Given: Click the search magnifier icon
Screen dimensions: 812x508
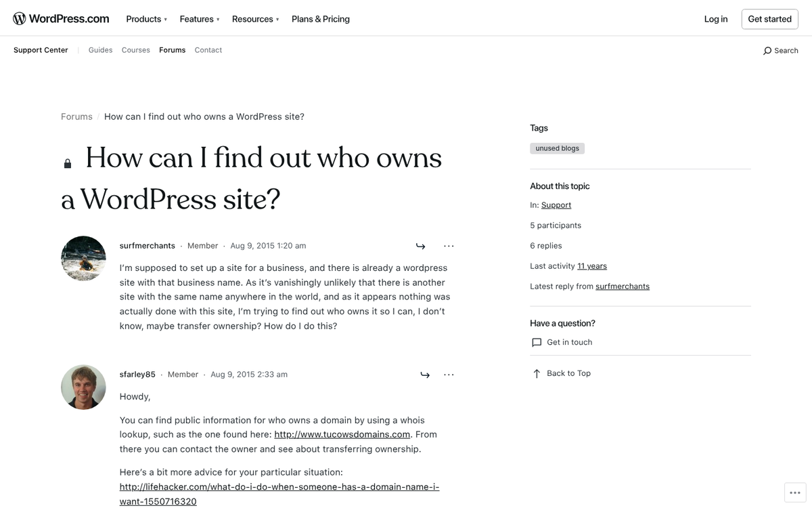Looking at the screenshot, I should 767,50.
